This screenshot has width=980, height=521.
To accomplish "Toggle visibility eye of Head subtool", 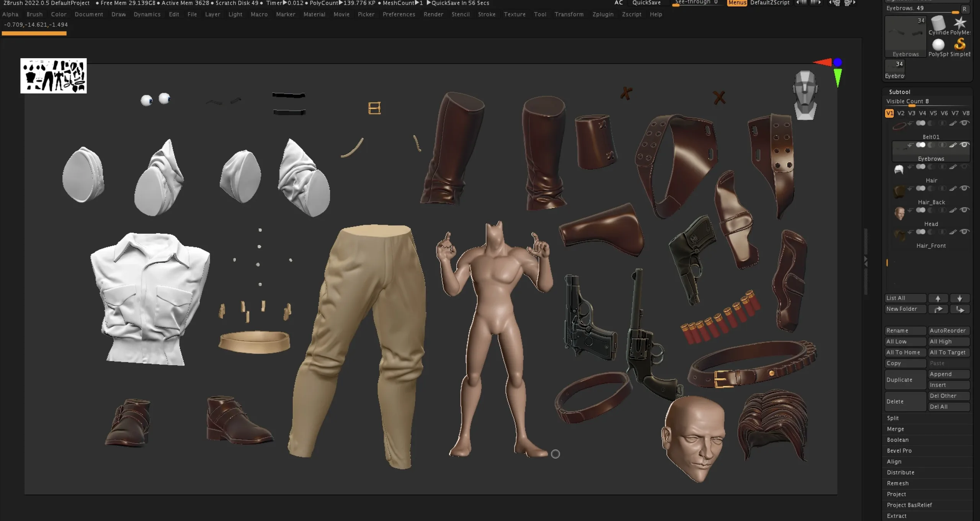I will (x=965, y=210).
